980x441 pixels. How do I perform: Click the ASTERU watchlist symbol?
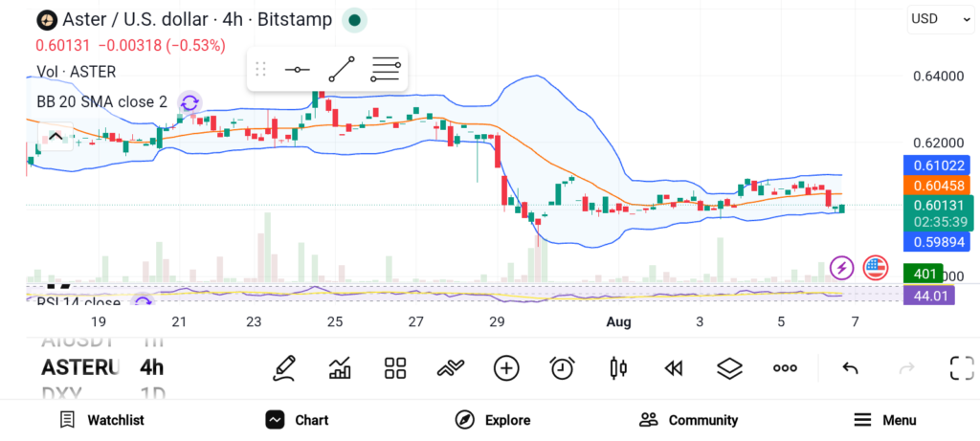(x=80, y=367)
